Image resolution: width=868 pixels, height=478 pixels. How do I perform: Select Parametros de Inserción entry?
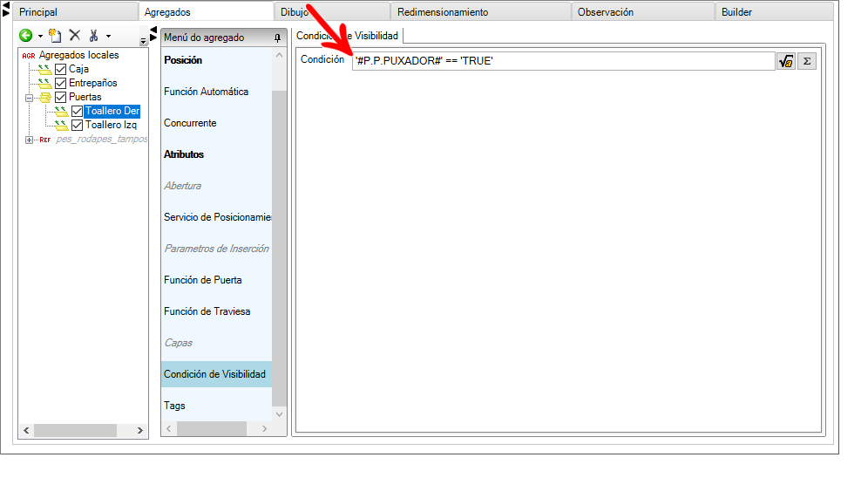[216, 249]
